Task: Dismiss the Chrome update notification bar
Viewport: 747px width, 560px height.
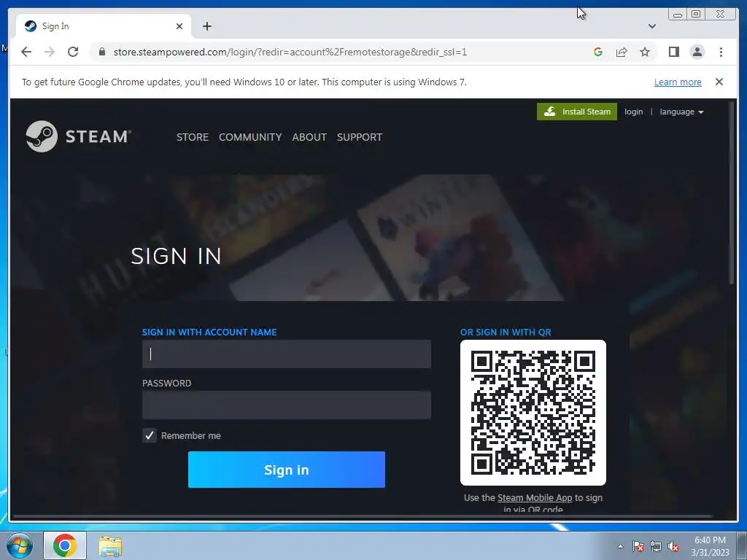Action: pos(719,82)
